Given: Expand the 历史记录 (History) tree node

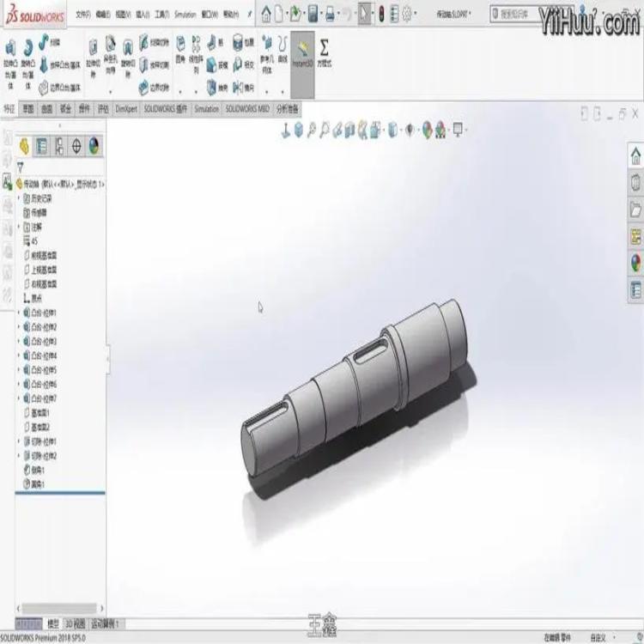Looking at the screenshot, I should click(x=18, y=198).
